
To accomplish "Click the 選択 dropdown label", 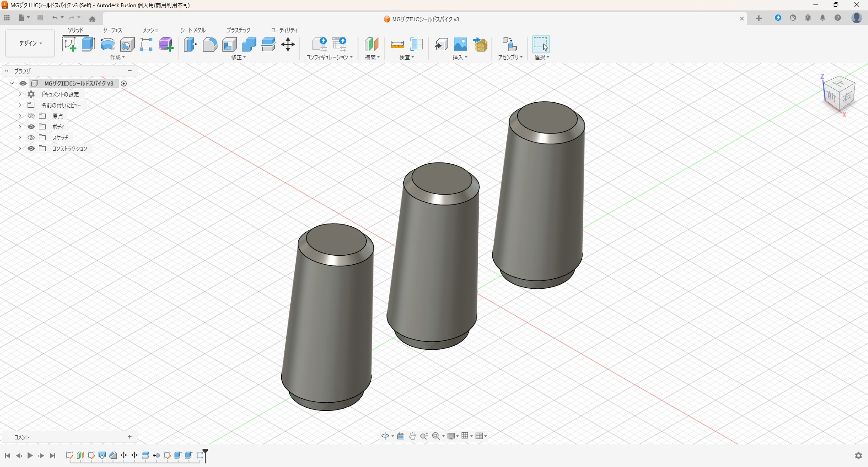I will [542, 57].
